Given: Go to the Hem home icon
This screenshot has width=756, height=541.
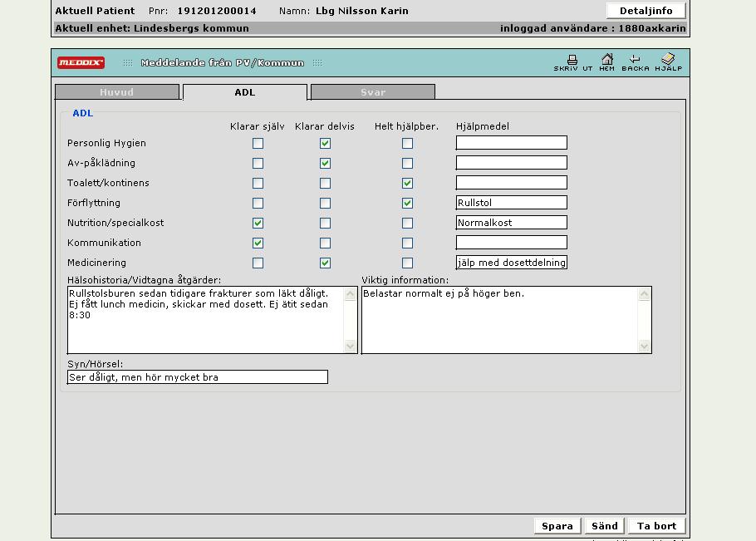Looking at the screenshot, I should click(607, 62).
